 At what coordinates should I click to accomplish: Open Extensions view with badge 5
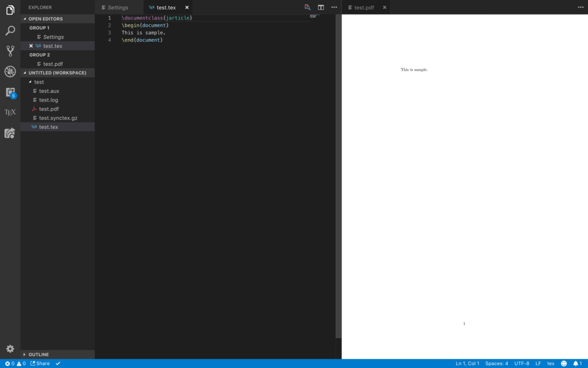[x=10, y=92]
